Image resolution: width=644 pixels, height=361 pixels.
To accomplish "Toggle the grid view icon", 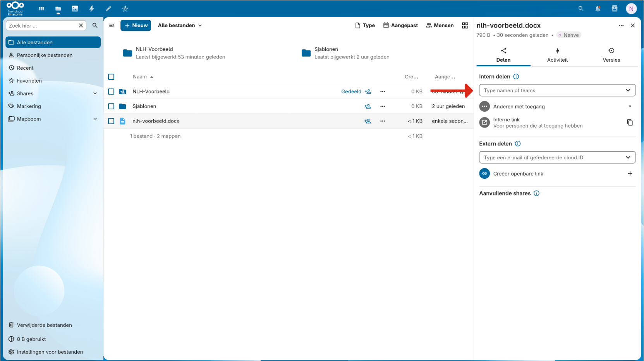I will click(x=465, y=26).
